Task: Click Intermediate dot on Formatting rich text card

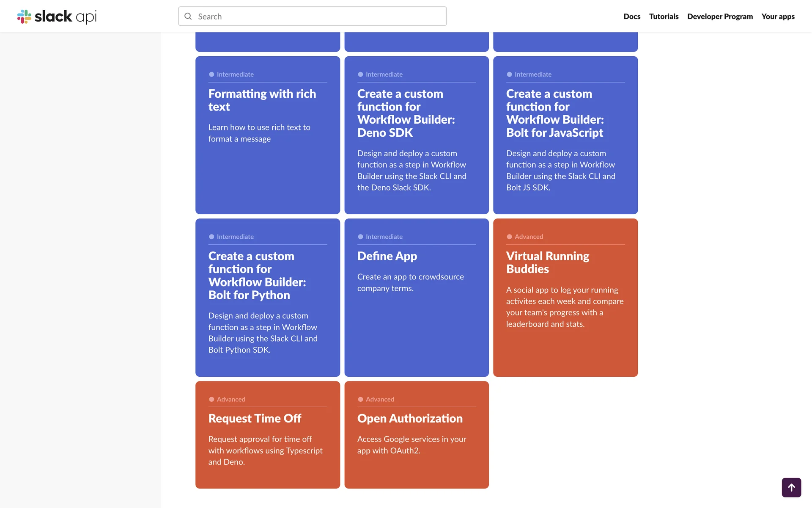Action: (x=211, y=75)
